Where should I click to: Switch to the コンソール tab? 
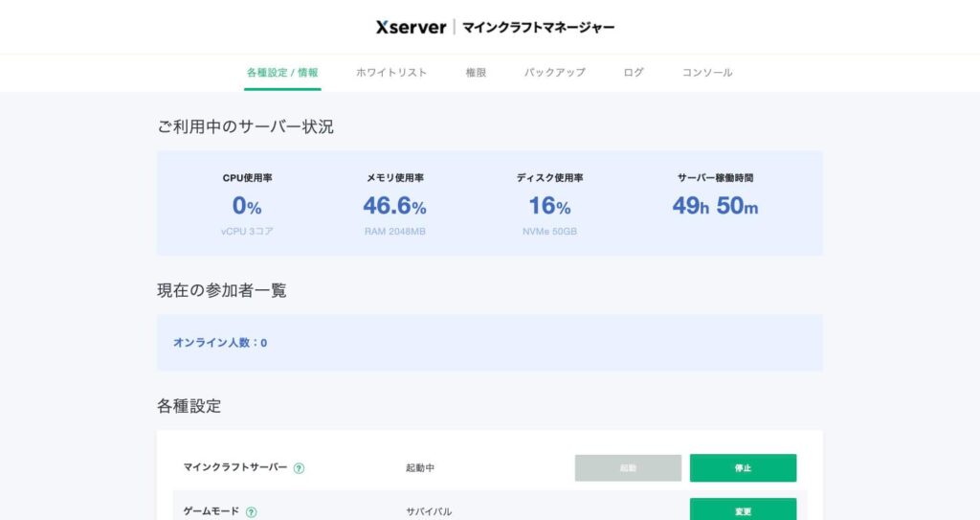coord(707,73)
